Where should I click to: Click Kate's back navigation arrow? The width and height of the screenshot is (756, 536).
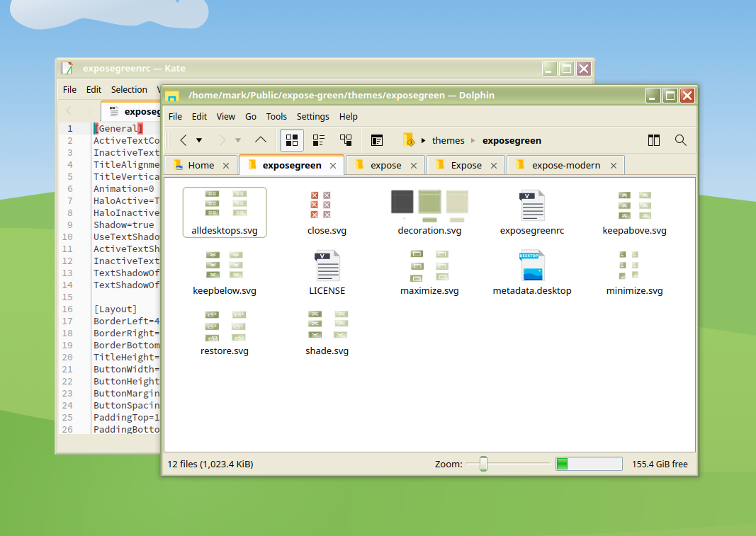coord(69,111)
